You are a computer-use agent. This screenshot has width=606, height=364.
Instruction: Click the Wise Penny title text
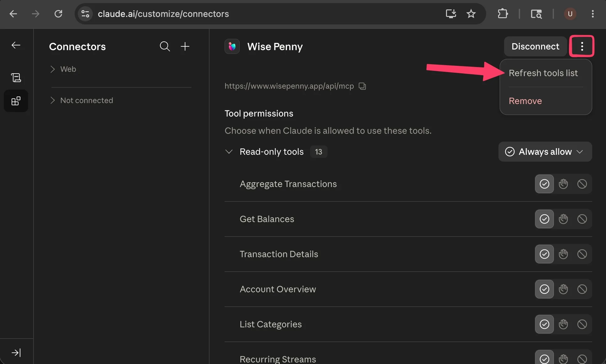pos(275,46)
